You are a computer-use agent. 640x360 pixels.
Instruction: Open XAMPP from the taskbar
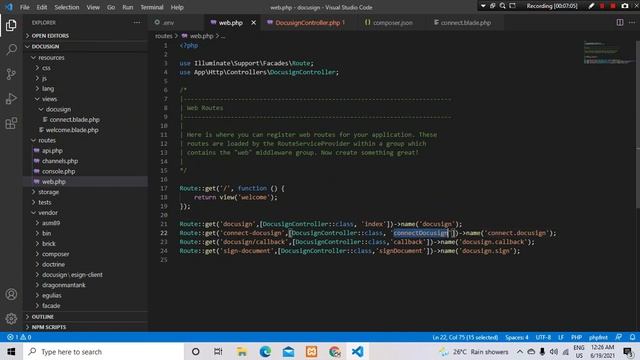pos(311,351)
